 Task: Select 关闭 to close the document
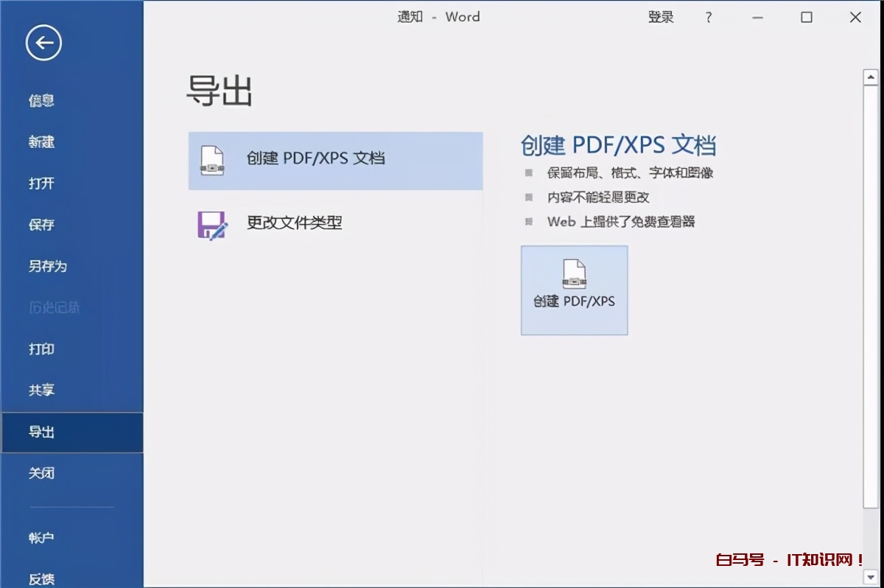pyautogui.click(x=41, y=472)
